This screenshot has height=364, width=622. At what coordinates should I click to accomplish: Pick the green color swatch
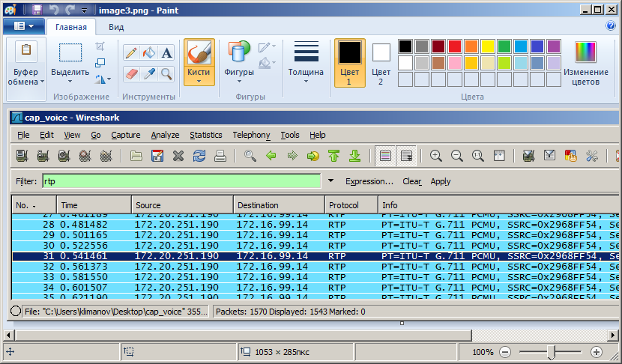pyautogui.click(x=504, y=46)
